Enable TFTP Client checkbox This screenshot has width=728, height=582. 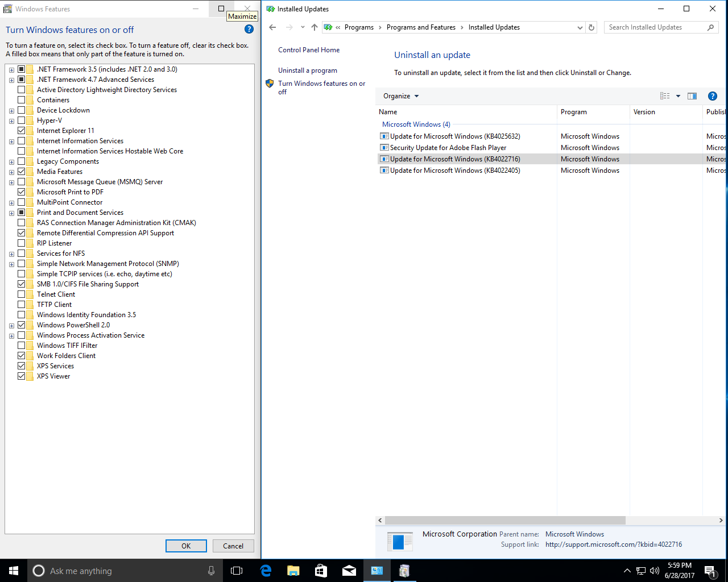tap(21, 305)
